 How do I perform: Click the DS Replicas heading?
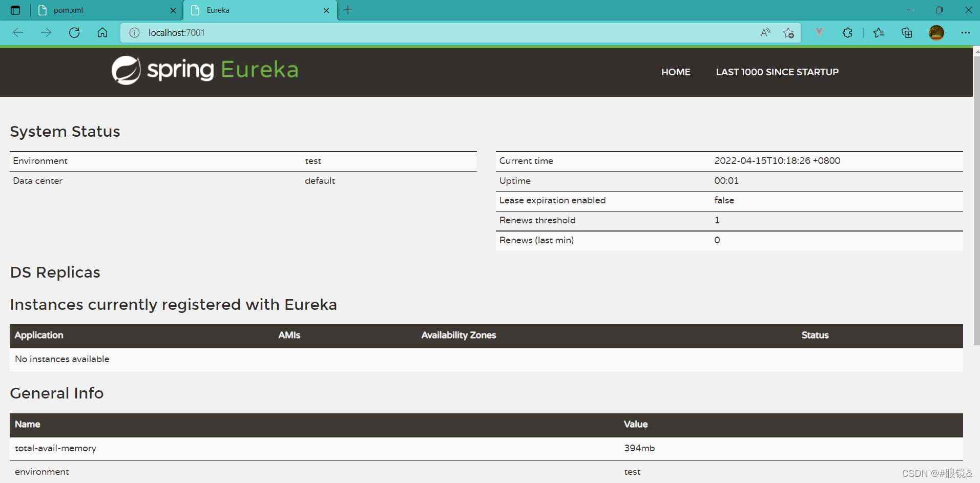(x=55, y=272)
